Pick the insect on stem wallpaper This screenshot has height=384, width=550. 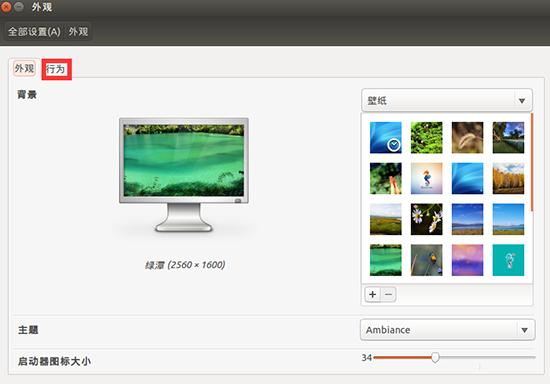coord(427,260)
